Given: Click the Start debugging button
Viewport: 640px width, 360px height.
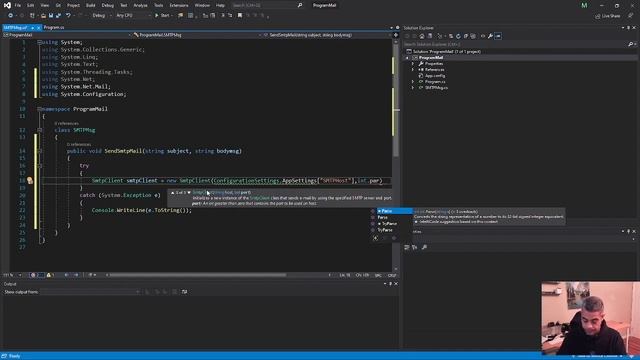Looking at the screenshot, I should 163,16.
